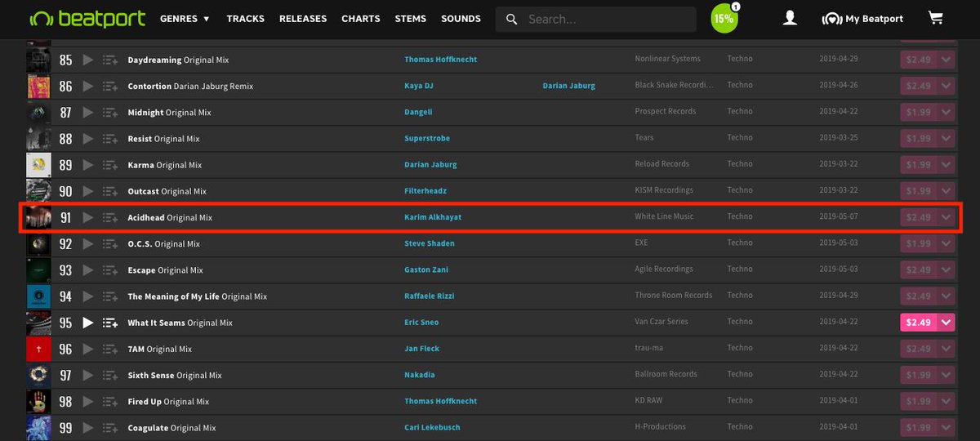
Task: Go to Releases menu
Action: pyautogui.click(x=303, y=19)
